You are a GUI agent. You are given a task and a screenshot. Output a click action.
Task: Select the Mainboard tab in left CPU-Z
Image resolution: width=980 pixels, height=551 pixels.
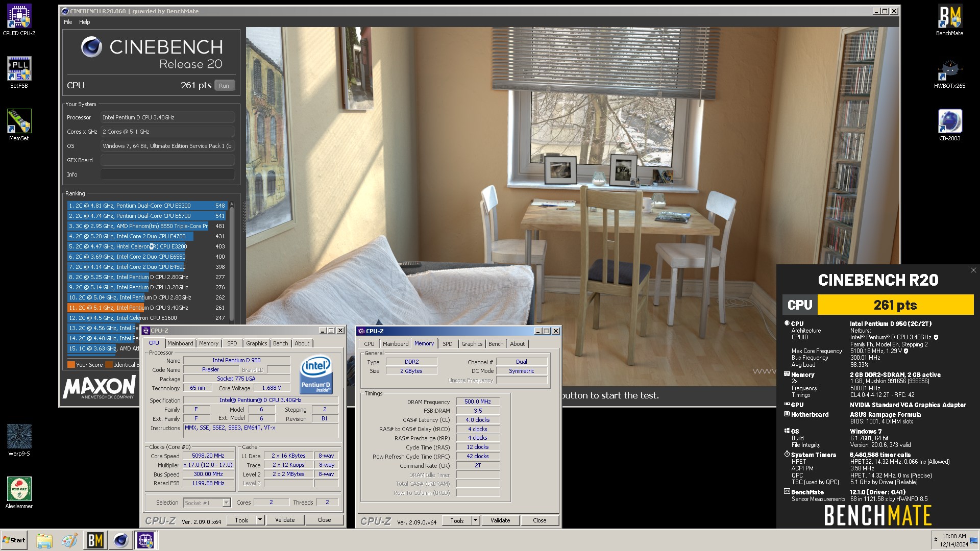click(180, 343)
